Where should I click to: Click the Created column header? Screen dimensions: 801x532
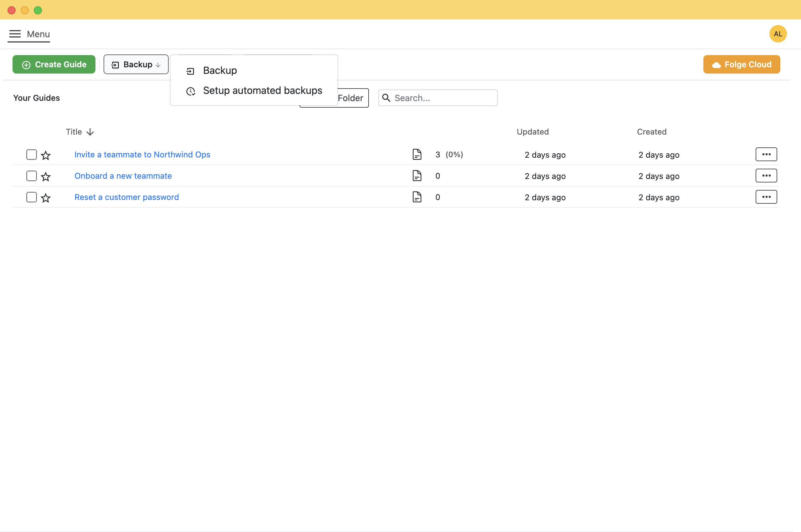[x=651, y=132]
